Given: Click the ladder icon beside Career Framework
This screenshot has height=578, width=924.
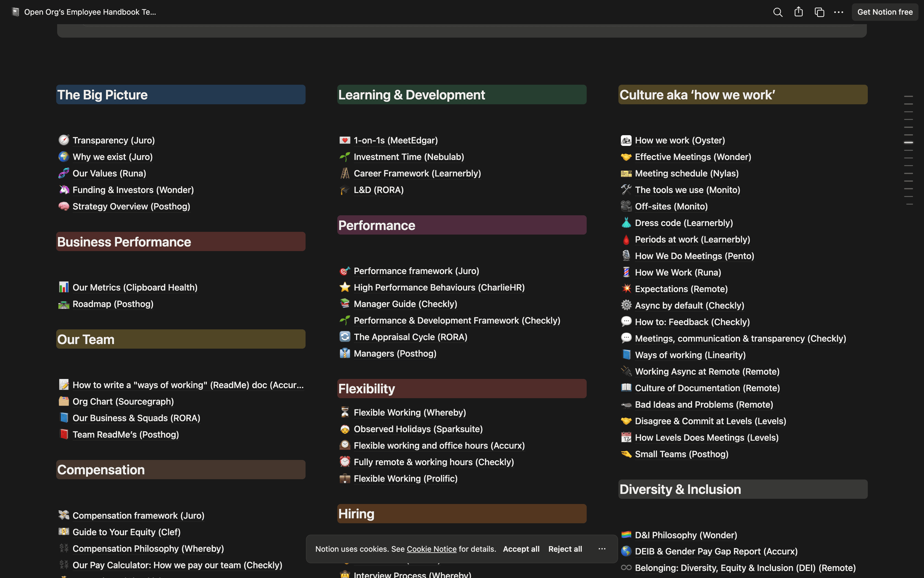Looking at the screenshot, I should coord(345,173).
